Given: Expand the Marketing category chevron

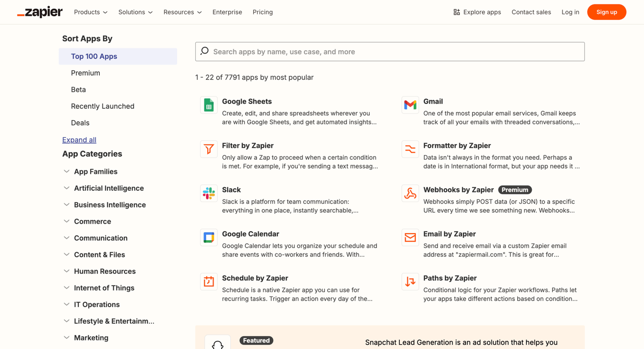Looking at the screenshot, I should [67, 338].
